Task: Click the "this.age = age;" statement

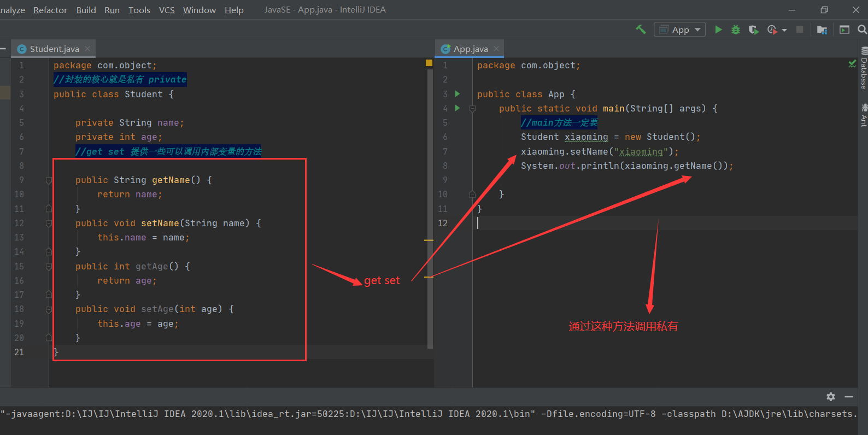Action: point(138,324)
